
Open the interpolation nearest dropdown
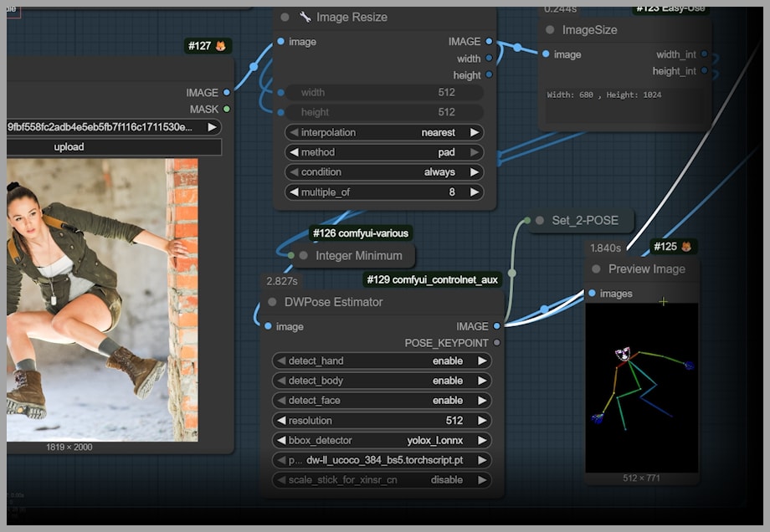click(x=383, y=132)
